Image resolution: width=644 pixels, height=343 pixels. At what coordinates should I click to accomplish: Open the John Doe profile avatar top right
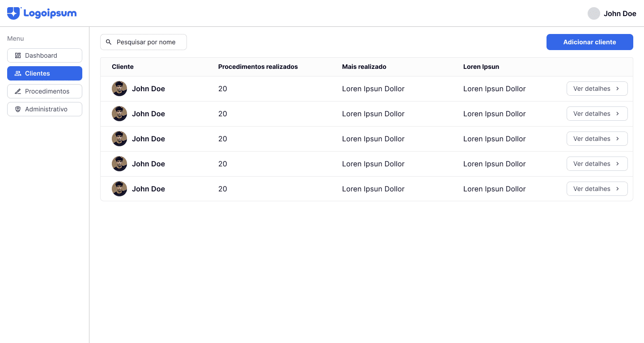coord(593,13)
